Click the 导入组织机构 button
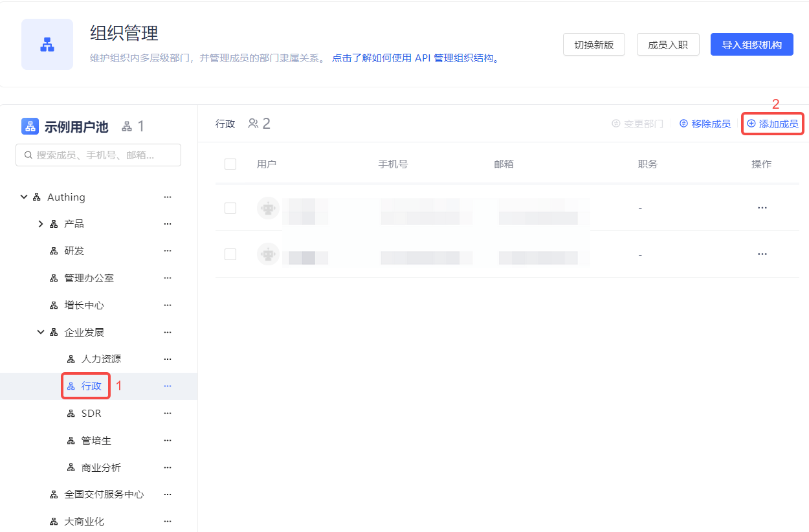The image size is (809, 532). [751, 45]
